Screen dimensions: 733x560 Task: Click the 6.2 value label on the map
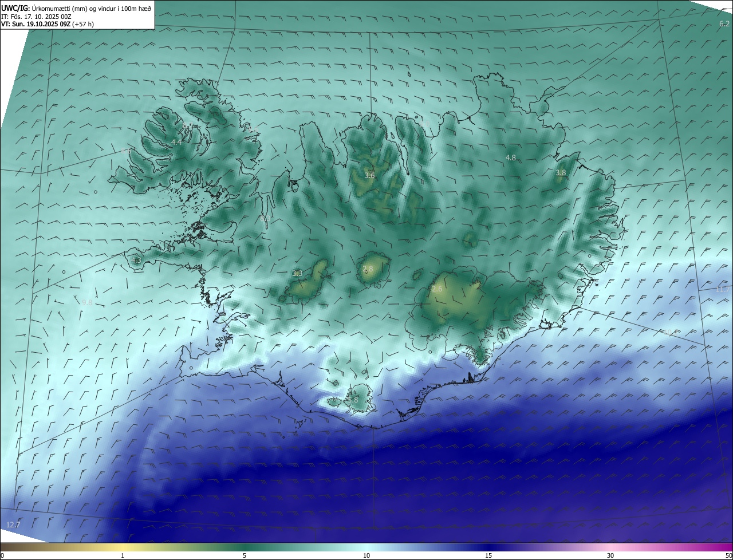coord(724,23)
